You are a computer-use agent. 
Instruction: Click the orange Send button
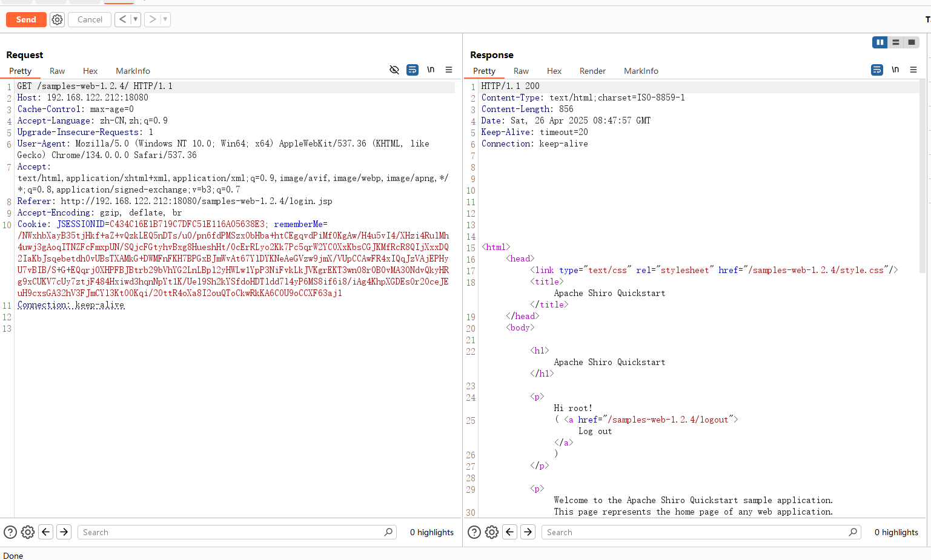pyautogui.click(x=26, y=19)
